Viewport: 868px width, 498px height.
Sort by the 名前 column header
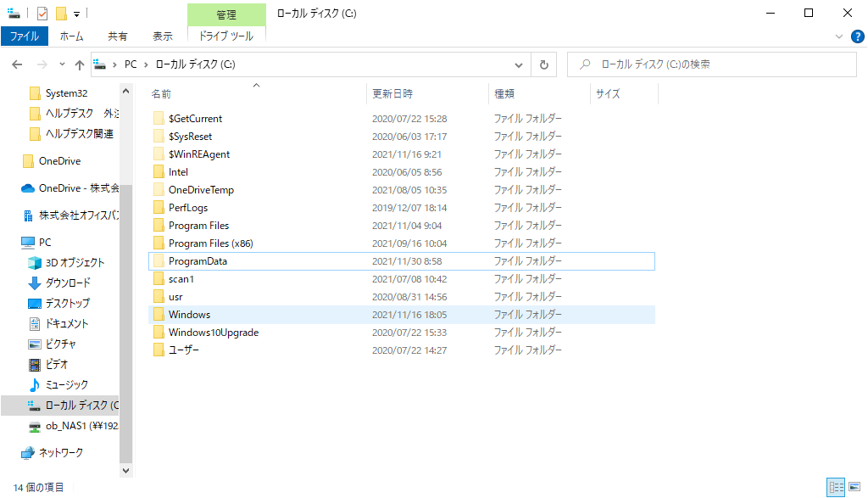pyautogui.click(x=161, y=93)
